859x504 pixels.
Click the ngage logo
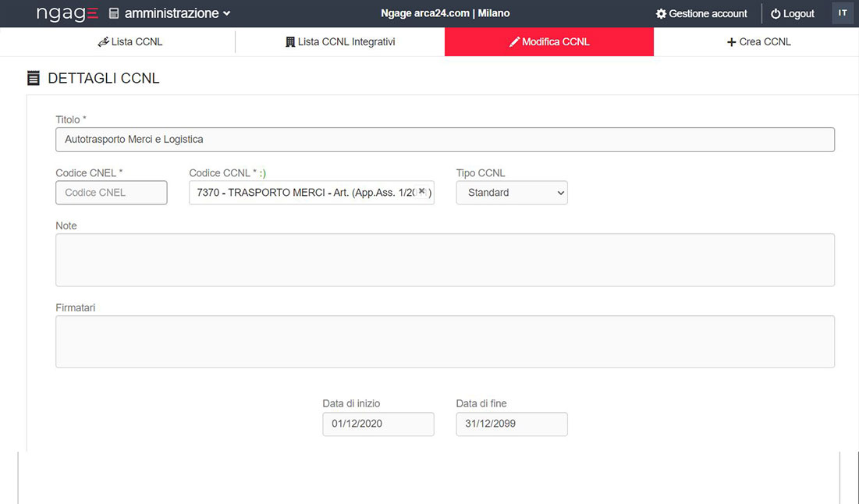pos(67,13)
